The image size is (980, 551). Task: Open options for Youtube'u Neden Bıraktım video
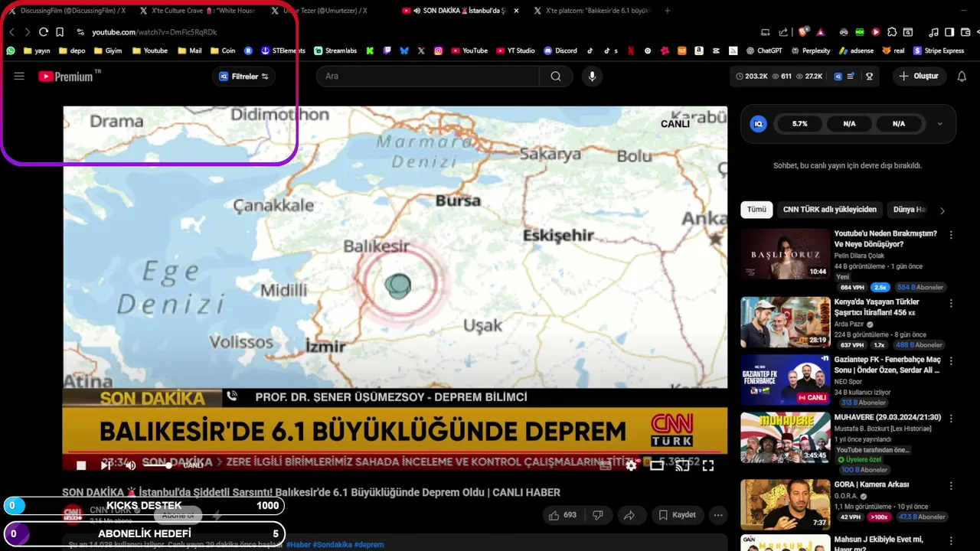(951, 235)
